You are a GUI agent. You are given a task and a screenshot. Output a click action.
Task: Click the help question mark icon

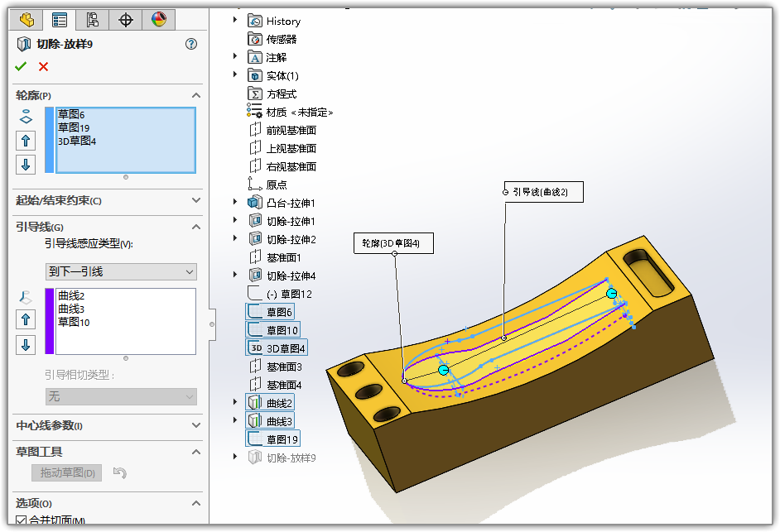coord(191,44)
